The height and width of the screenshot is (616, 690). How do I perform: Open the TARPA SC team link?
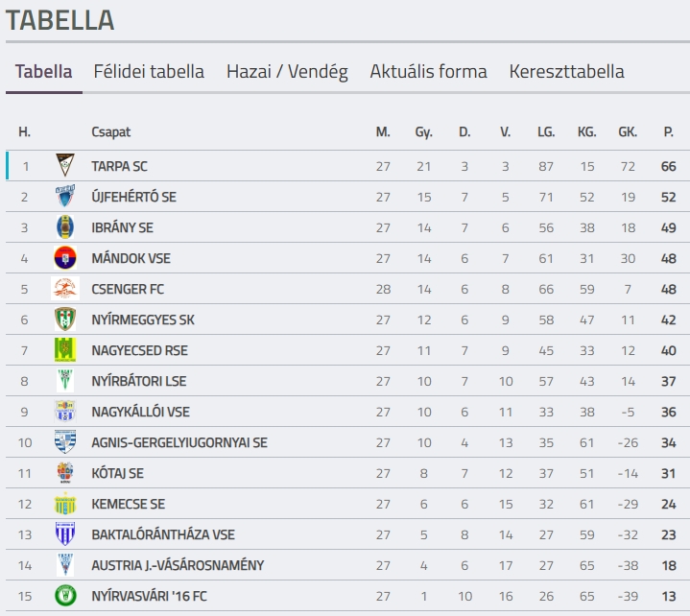click(119, 166)
